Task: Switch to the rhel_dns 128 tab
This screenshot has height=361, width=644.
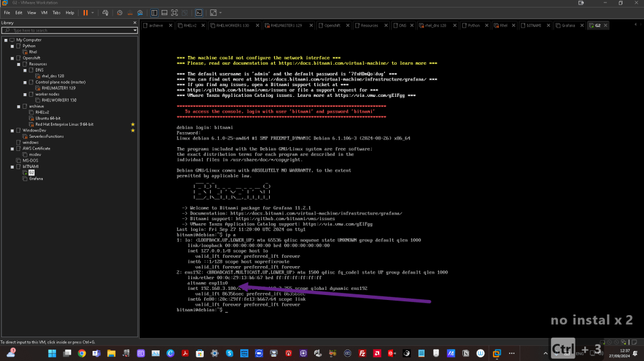Action: tap(435, 25)
